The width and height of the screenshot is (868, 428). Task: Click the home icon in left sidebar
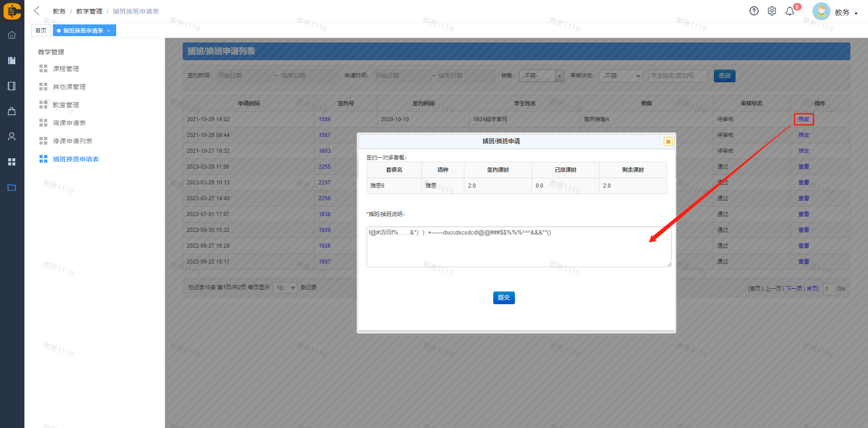[12, 35]
